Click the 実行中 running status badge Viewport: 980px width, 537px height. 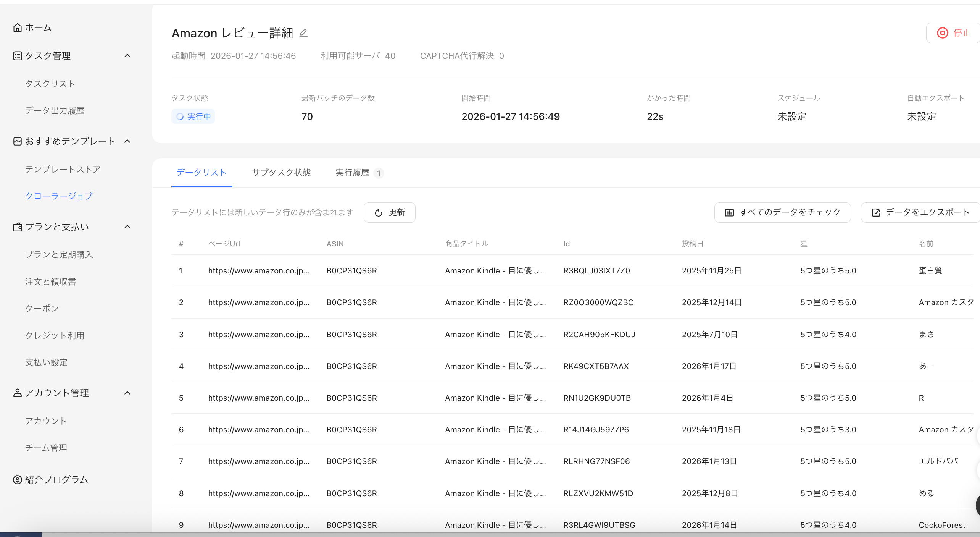coord(193,116)
